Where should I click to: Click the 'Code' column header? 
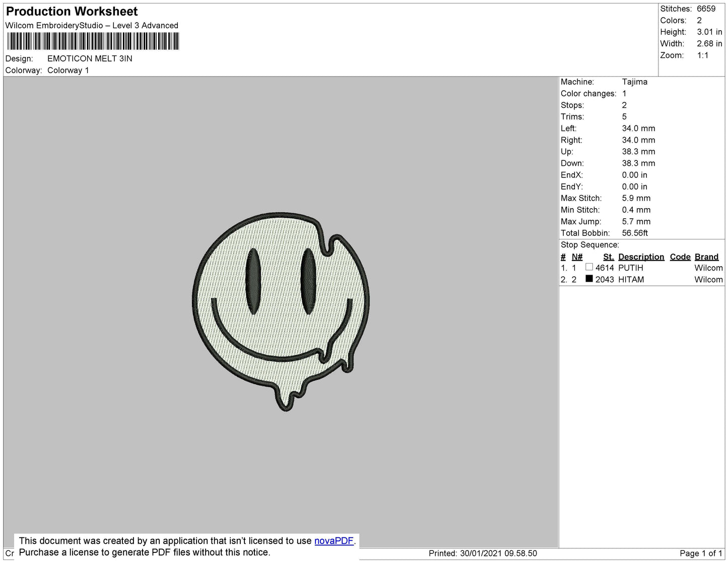point(680,257)
